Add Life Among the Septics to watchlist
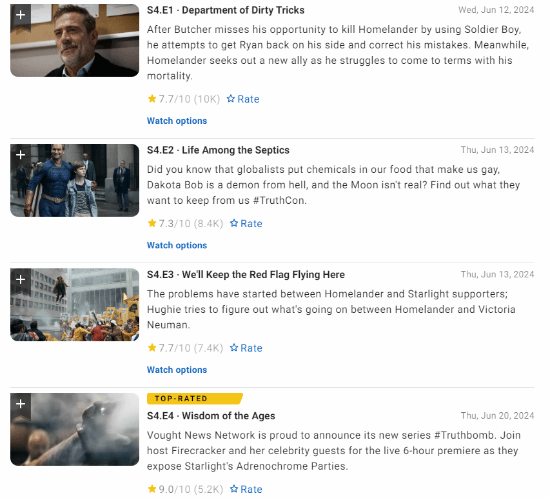550x498 pixels. pyautogui.click(x=21, y=155)
